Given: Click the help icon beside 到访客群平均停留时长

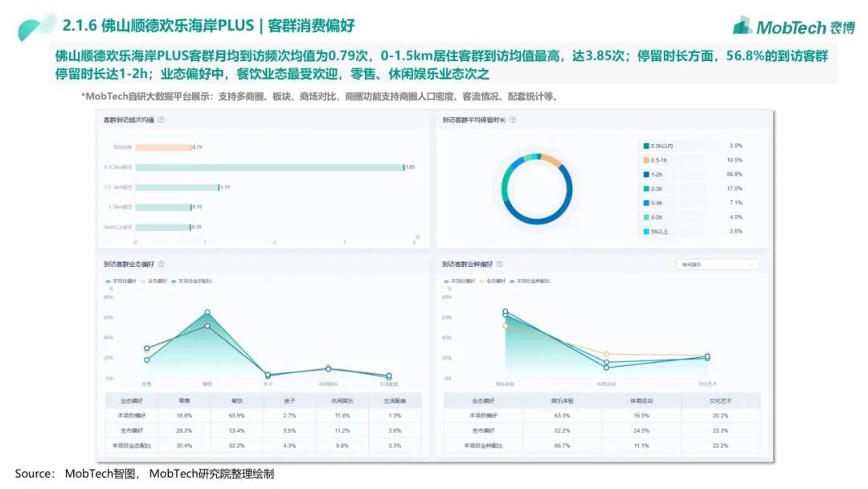Looking at the screenshot, I should click(x=513, y=120).
